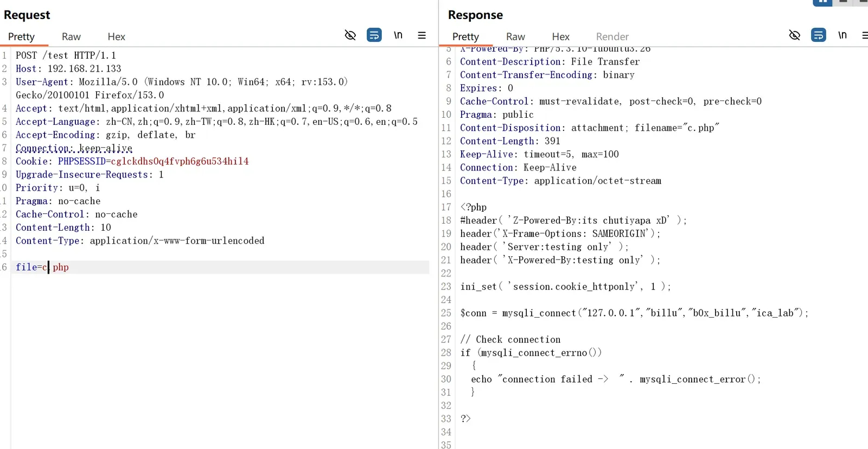Toggle line wrap in the Response panel
The height and width of the screenshot is (449, 868).
click(819, 35)
